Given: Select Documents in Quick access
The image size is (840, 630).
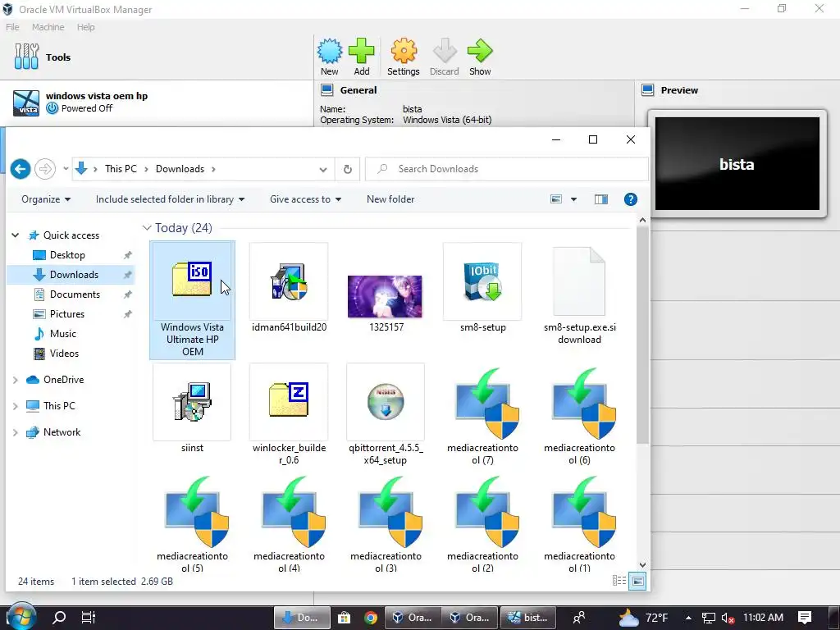Looking at the screenshot, I should [75, 294].
